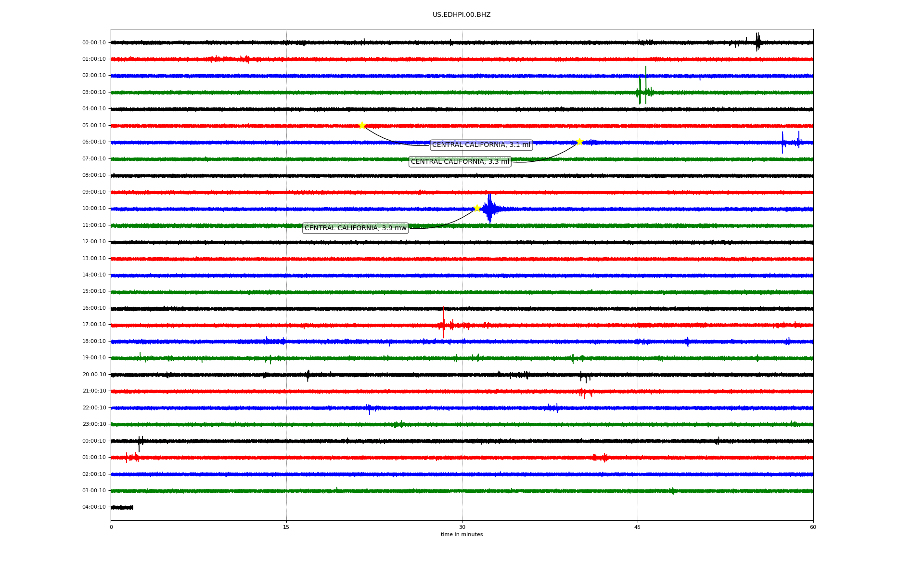Click the blue spike late in the 06:00:10 trace
Viewport: 924px width, 578px height.
[783, 142]
